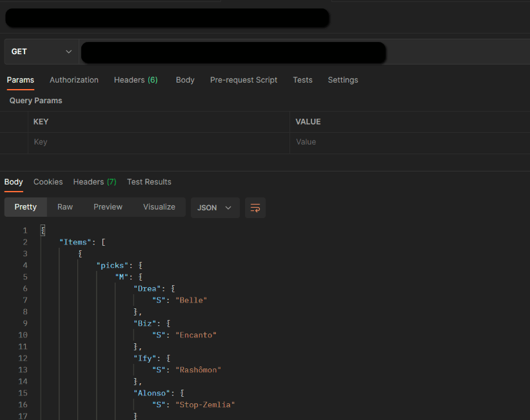Open the GET method dropdown
The height and width of the screenshot is (420, 530).
pyautogui.click(x=41, y=52)
